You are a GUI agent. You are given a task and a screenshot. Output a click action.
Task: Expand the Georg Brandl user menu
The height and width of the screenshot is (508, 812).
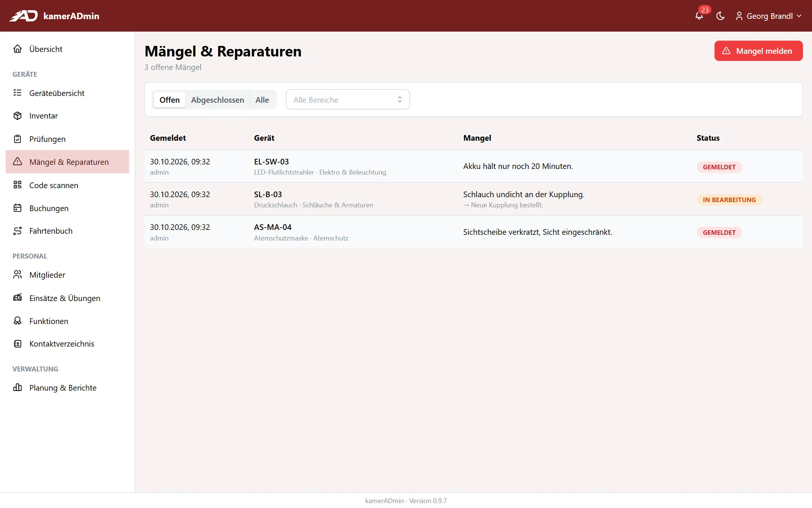[768, 16]
